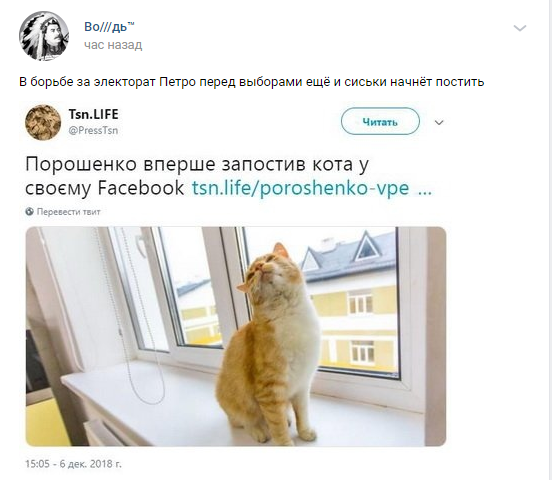Expand the post options chevron at top right

(x=520, y=28)
